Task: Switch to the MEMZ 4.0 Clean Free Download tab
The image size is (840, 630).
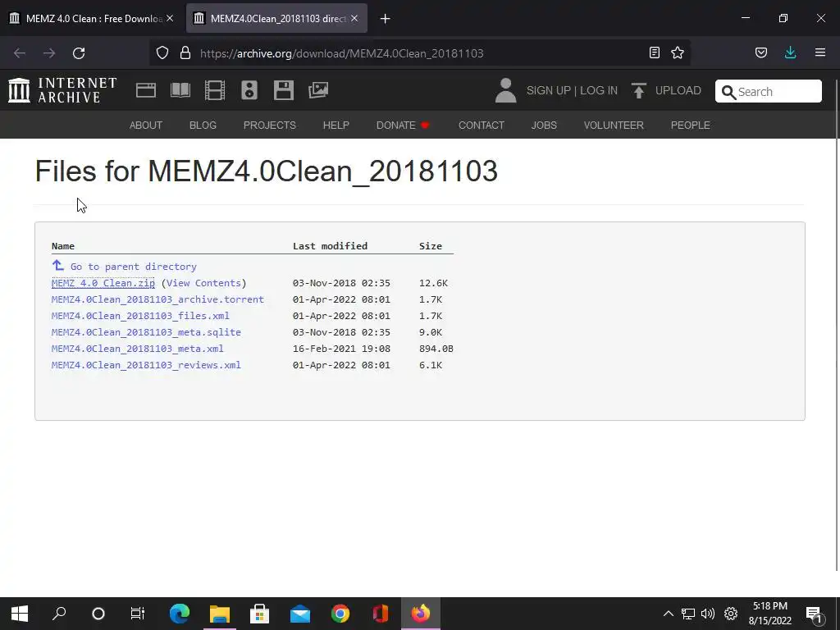Action: [x=92, y=18]
